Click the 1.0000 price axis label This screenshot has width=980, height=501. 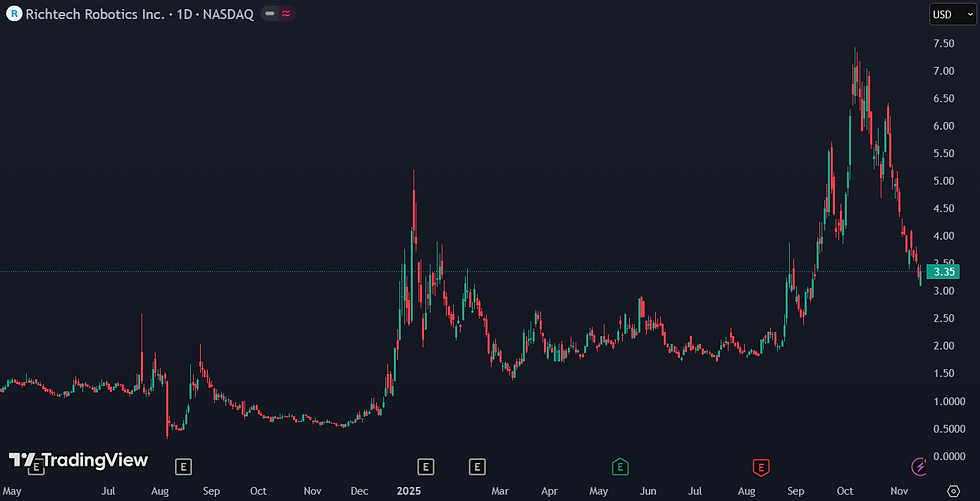click(x=949, y=401)
